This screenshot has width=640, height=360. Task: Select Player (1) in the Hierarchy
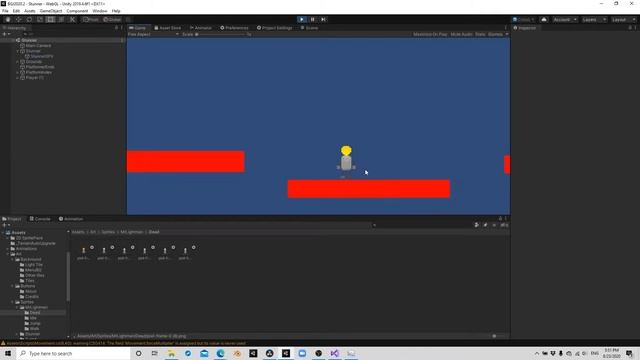coord(34,78)
